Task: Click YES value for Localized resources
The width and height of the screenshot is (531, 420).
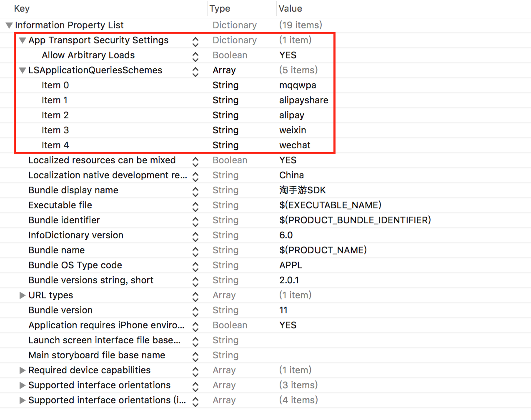Action: point(288,160)
